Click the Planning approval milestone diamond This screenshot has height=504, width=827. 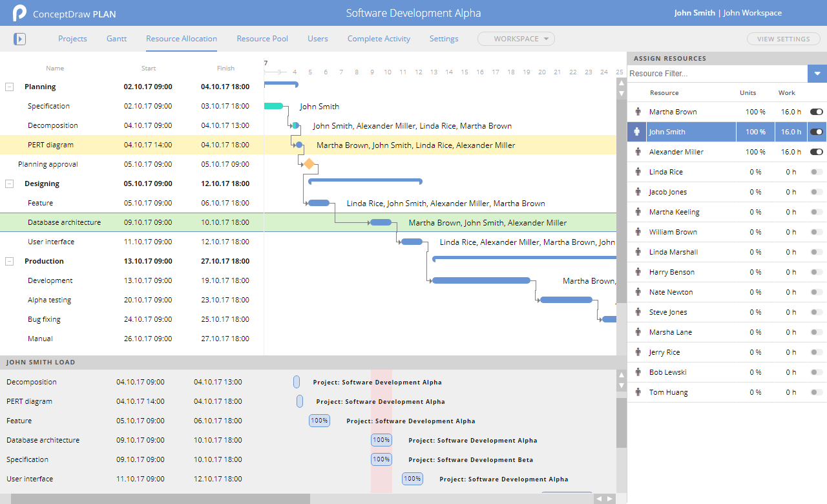point(309,164)
